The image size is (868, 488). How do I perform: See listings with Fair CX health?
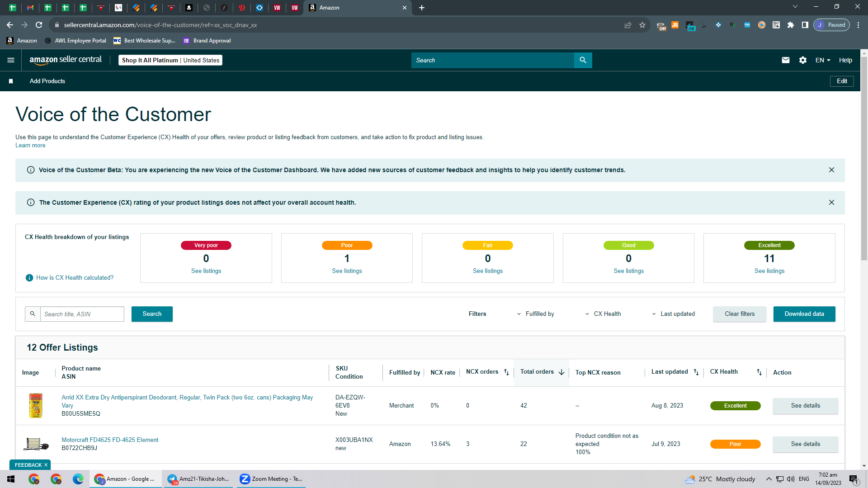pyautogui.click(x=488, y=271)
